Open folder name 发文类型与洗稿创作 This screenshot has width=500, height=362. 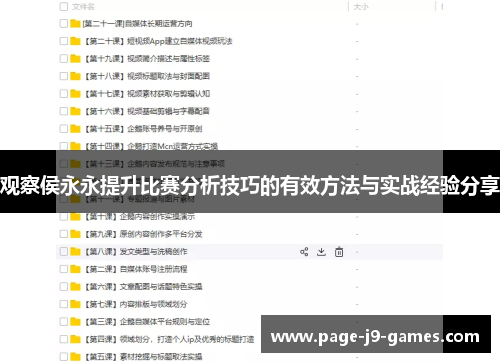click(154, 252)
